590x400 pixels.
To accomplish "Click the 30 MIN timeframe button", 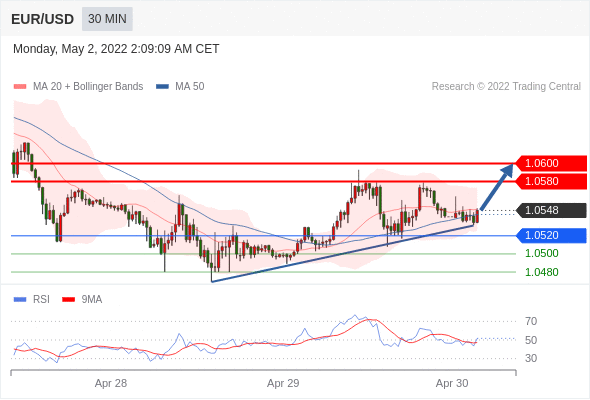I will coord(107,18).
